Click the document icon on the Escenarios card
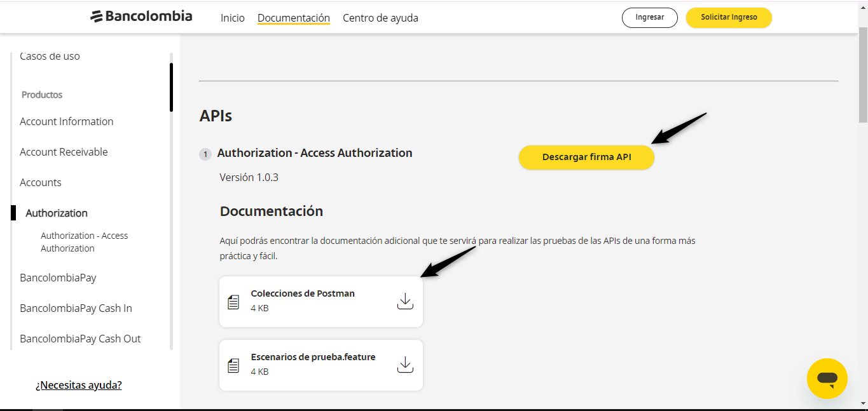Image resolution: width=868 pixels, height=411 pixels. (233, 364)
